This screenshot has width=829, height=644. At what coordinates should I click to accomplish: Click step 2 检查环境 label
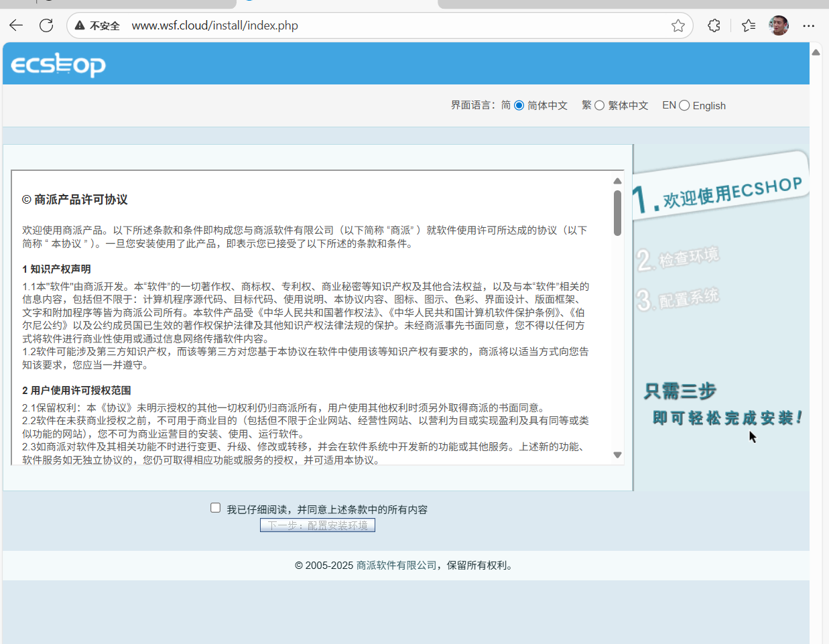click(x=678, y=259)
